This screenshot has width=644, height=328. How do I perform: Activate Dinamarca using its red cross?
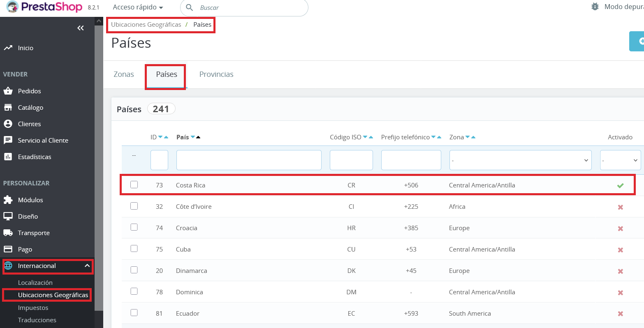(621, 271)
